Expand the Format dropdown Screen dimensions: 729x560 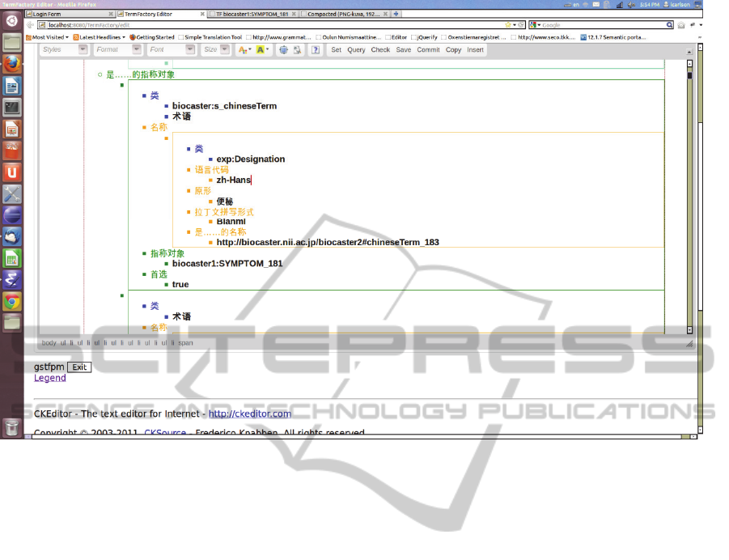[117, 50]
